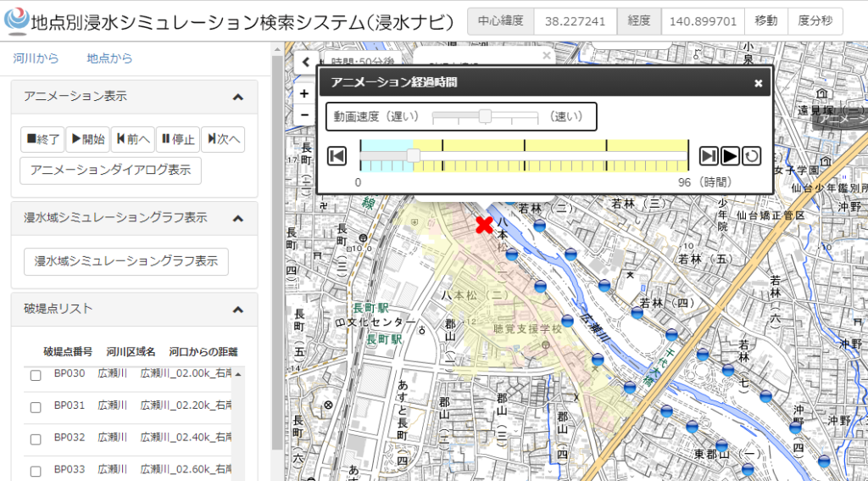Screen dimensions: 868x481
Task: Click 終了 to end animation
Action: pos(42,139)
